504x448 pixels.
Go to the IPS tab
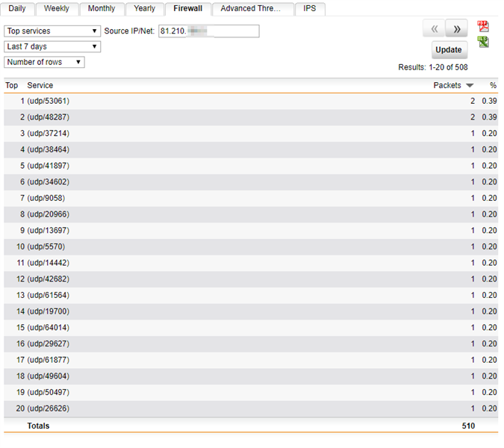309,9
